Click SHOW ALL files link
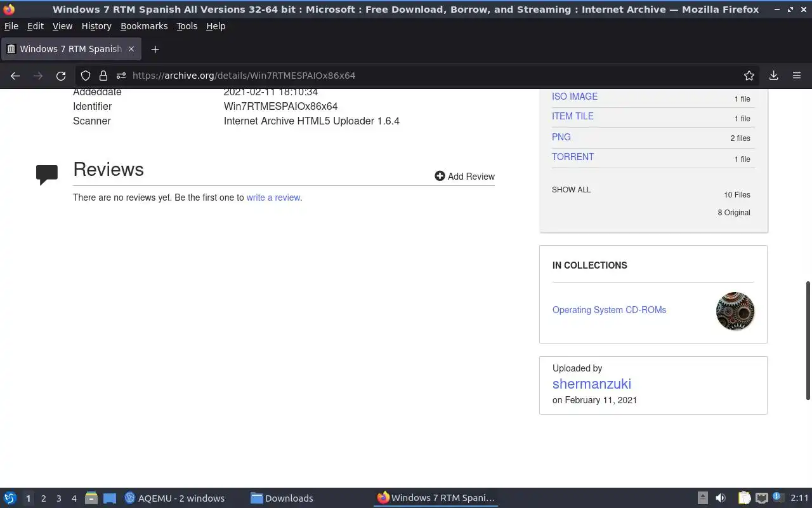This screenshot has width=812, height=508. [571, 190]
